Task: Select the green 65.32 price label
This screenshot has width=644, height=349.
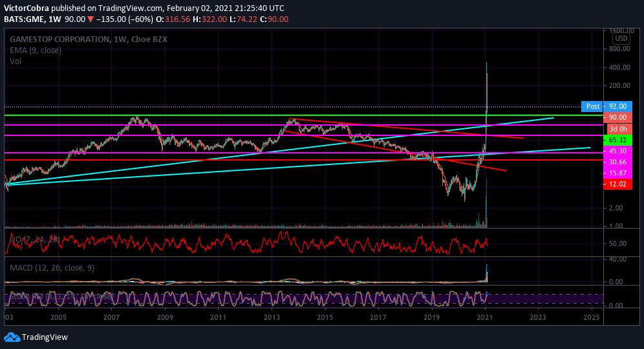Action: [617, 140]
